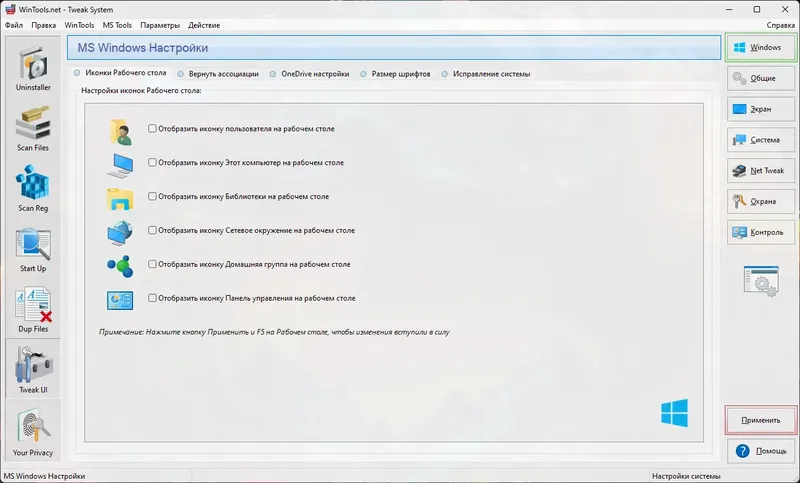The image size is (800, 483).
Task: Open the Start Up manager
Action: click(33, 250)
